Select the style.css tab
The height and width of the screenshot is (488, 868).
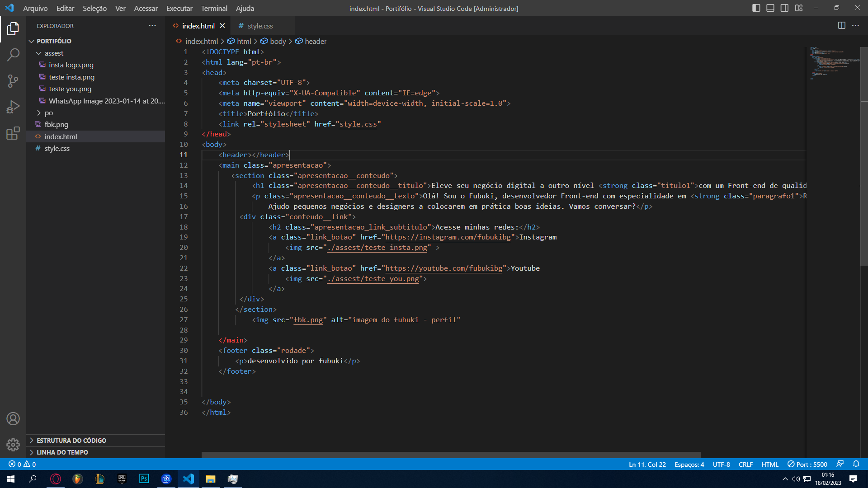[260, 25]
